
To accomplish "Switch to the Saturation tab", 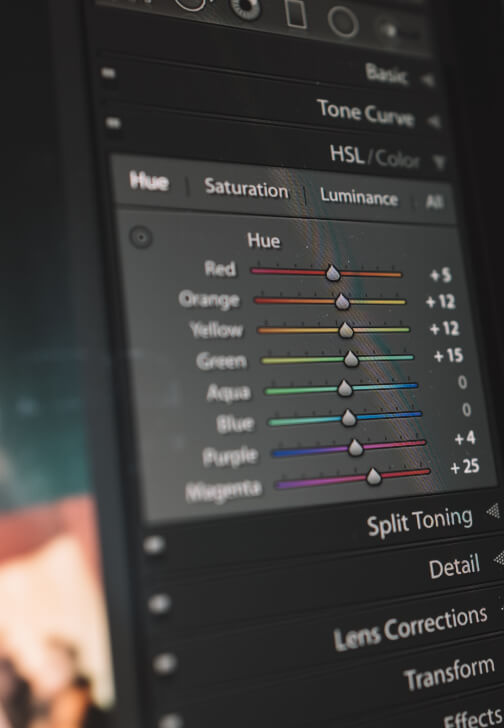I will (246, 188).
